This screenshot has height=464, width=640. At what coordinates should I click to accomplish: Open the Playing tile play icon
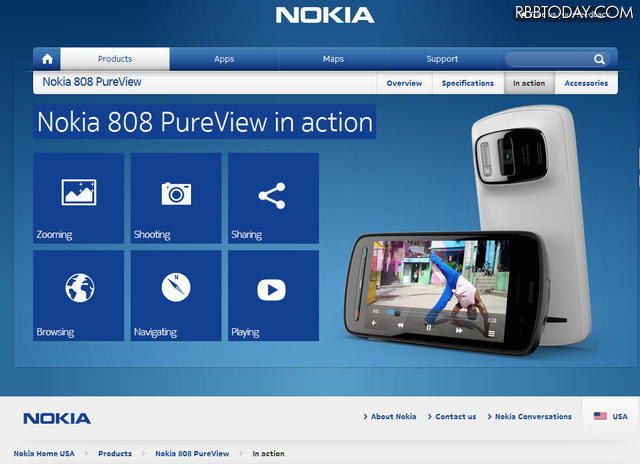click(272, 290)
